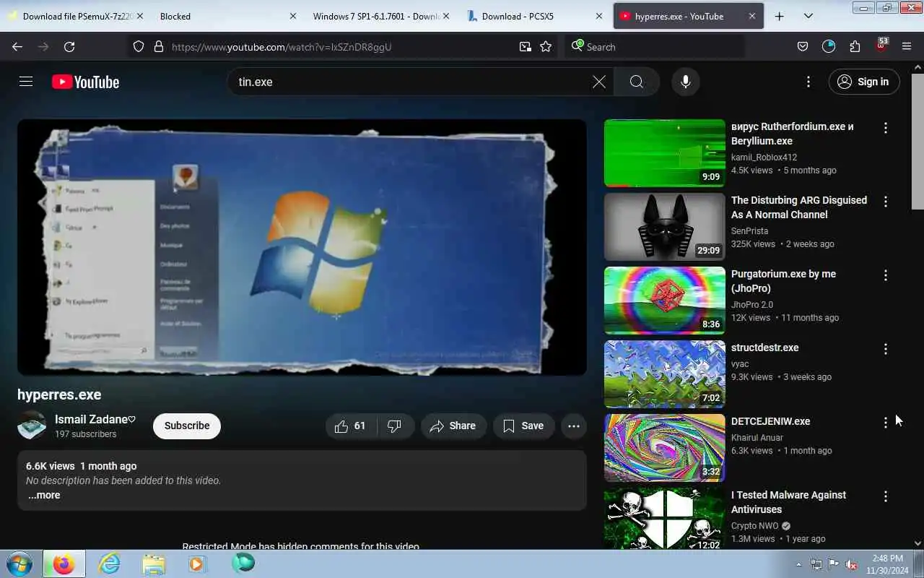Open the Windows Start button

19,564
